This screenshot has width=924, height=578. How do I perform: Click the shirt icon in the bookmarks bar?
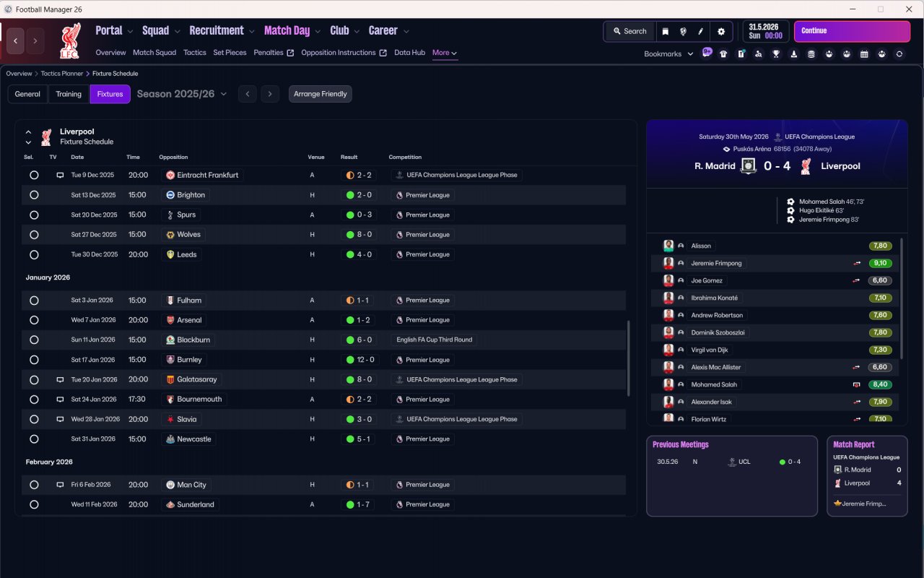tap(723, 53)
